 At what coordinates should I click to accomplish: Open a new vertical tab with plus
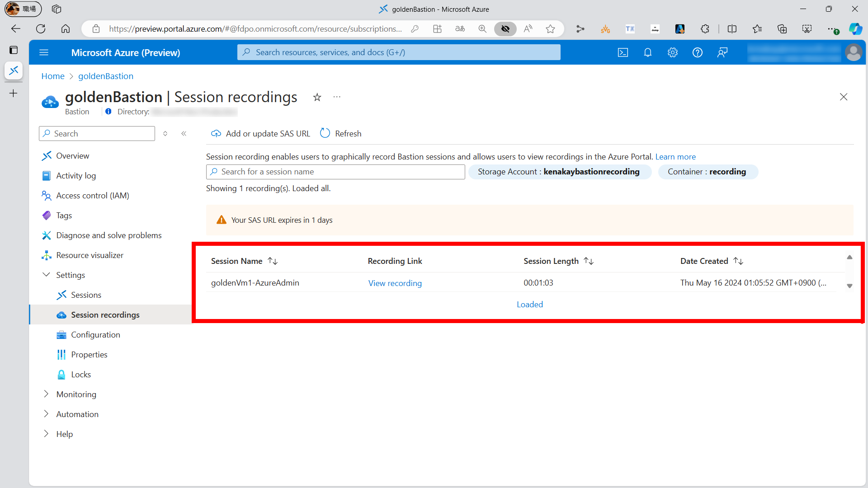click(14, 94)
